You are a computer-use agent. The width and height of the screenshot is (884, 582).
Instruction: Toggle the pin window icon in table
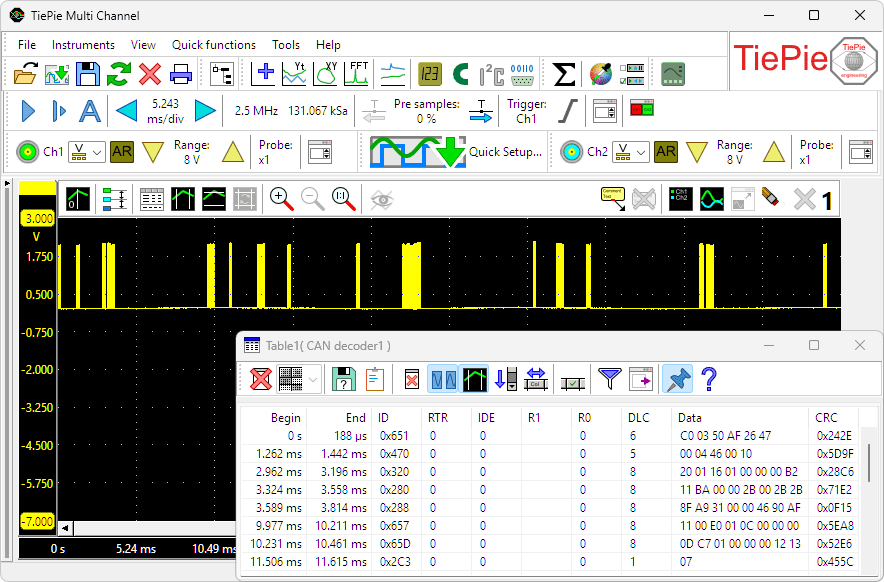click(678, 379)
